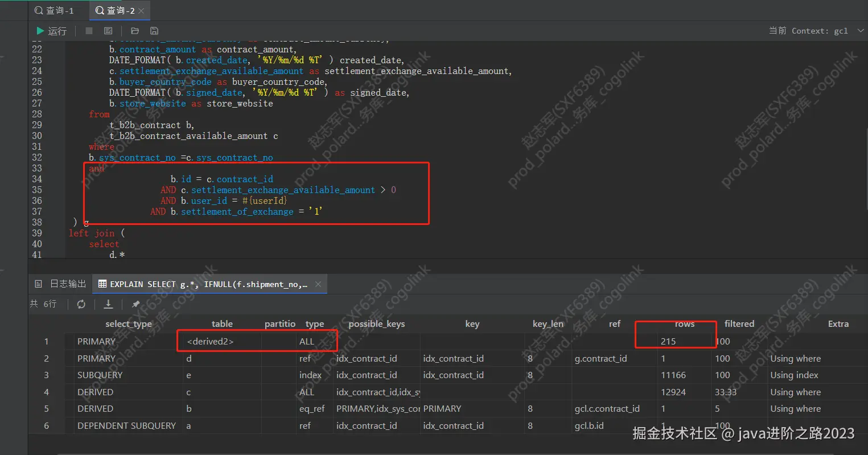Click the table column header

222,323
